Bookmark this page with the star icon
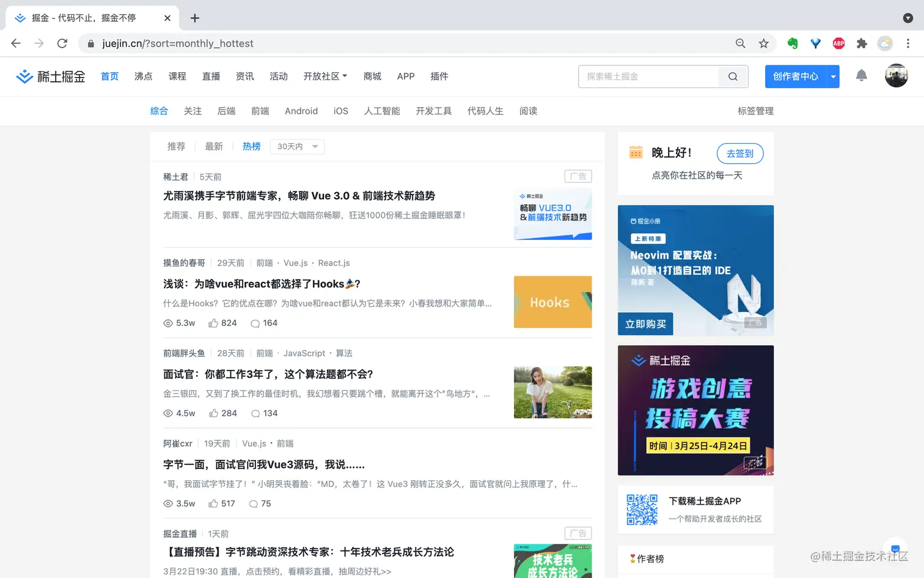The width and height of the screenshot is (924, 578). click(x=764, y=43)
